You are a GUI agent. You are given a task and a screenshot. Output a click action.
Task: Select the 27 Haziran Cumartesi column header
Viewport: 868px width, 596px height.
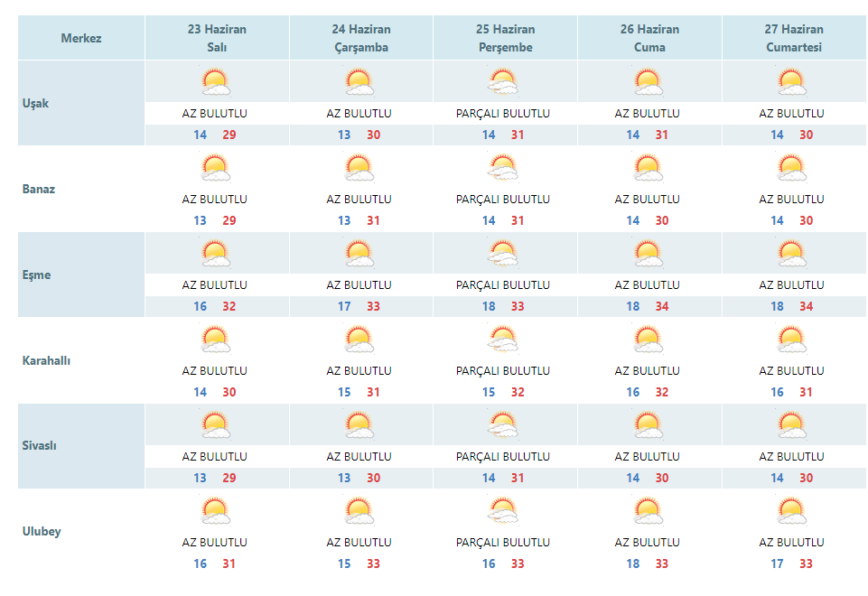tap(794, 38)
